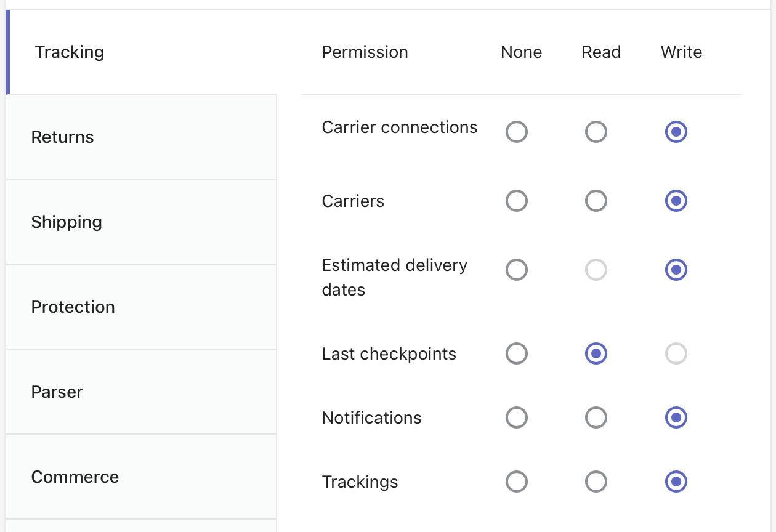Set Notifications permission to Read
The width and height of the screenshot is (776, 532).
tap(596, 417)
